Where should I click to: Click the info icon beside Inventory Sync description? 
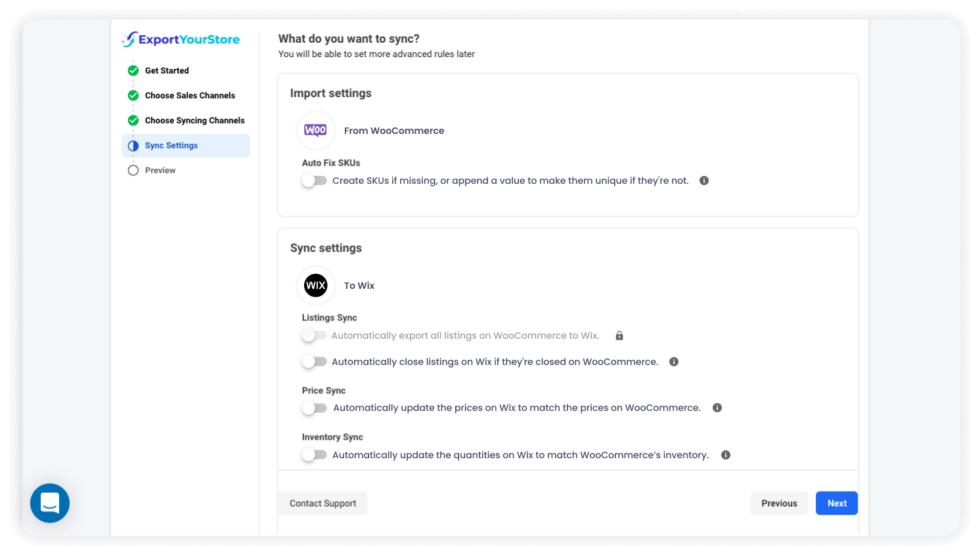tap(726, 454)
